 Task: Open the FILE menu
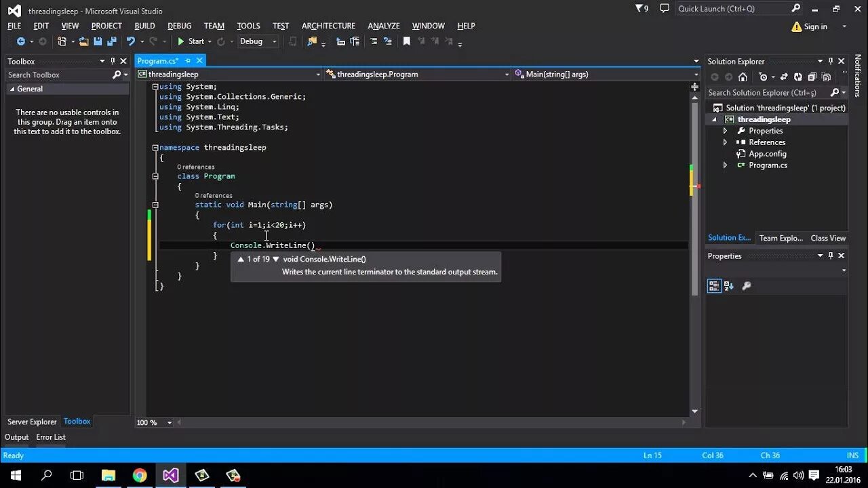[x=14, y=26]
